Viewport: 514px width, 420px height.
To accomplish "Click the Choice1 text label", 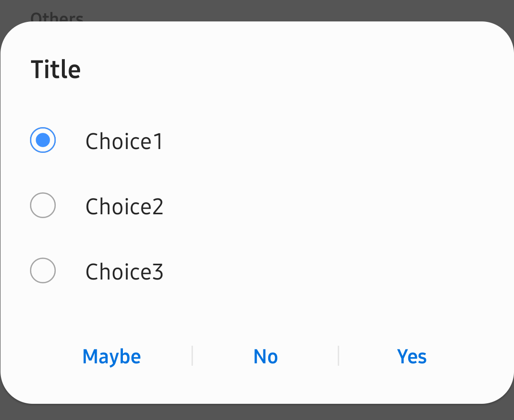I will pyautogui.click(x=124, y=141).
